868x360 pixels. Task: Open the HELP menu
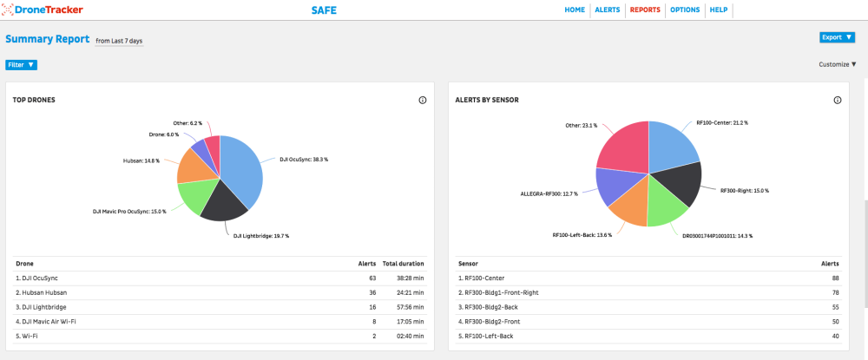click(x=718, y=10)
